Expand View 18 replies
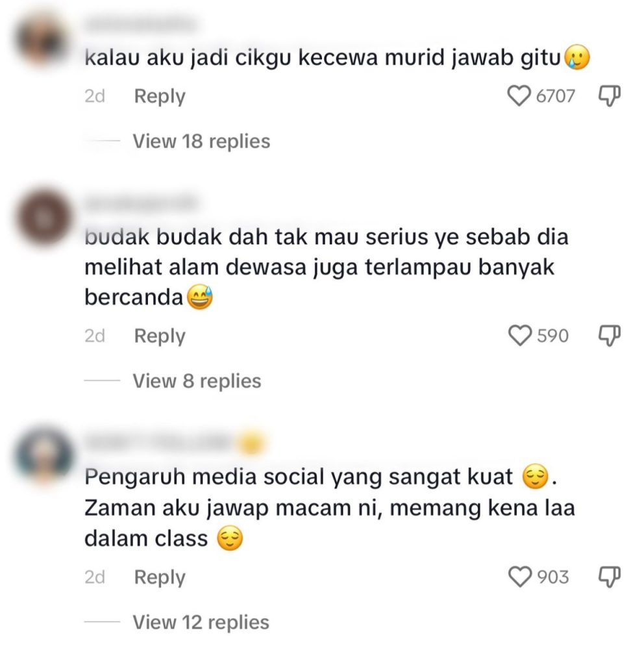The width and height of the screenshot is (644, 665). coord(201,141)
